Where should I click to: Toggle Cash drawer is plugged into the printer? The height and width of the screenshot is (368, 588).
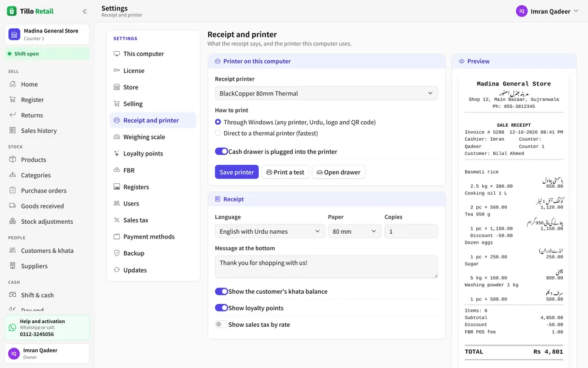(221, 151)
